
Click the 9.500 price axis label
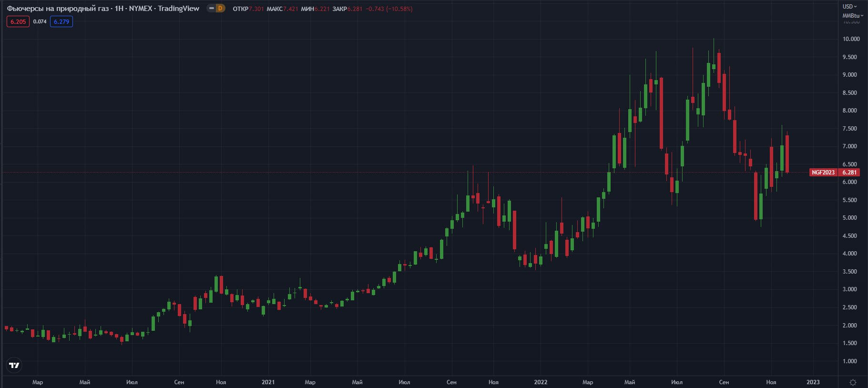[x=849, y=57]
